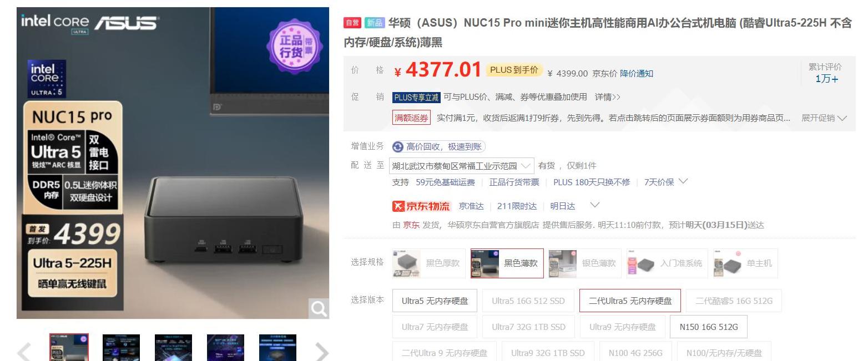The width and height of the screenshot is (868, 361).
Task: Click the magnifier icon on product image
Action: [319, 308]
